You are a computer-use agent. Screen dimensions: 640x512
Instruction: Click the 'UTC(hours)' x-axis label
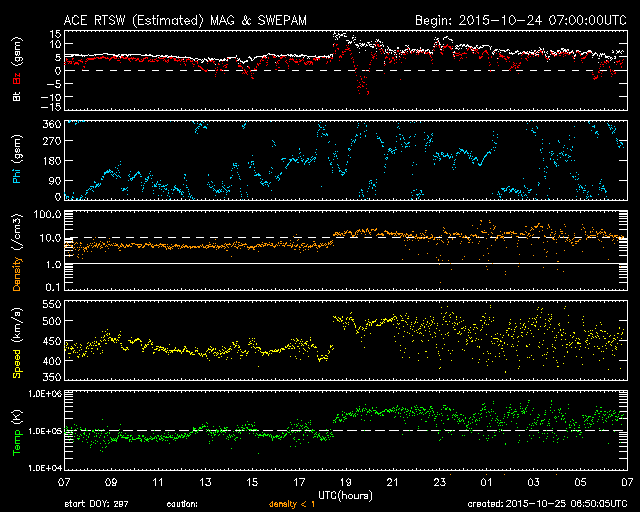click(345, 496)
